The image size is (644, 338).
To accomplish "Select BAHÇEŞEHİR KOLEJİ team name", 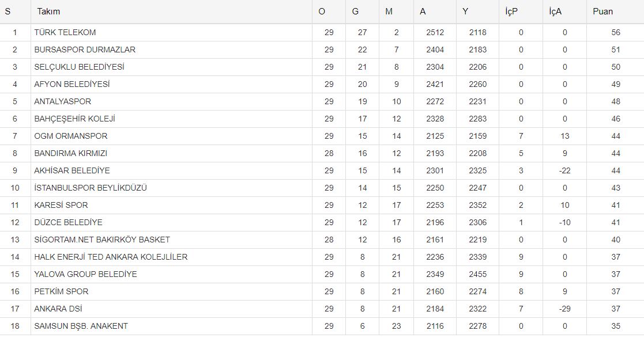I will click(74, 119).
